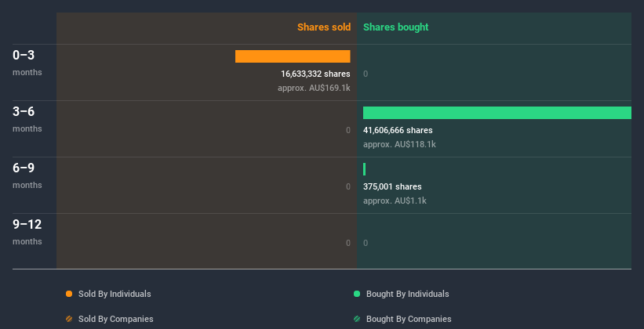Toggle the Sold By Individuals legend label
Screen dimensions: 644x329
(x=115, y=294)
